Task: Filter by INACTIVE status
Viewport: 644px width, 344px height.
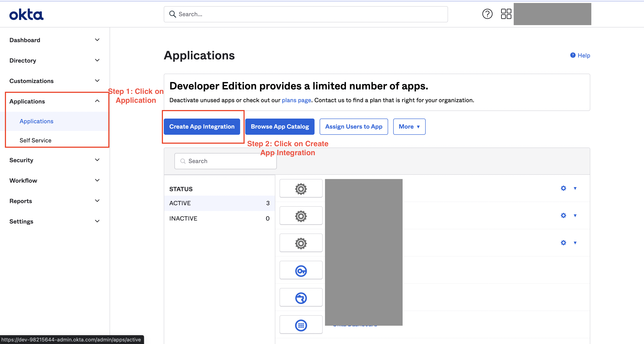Action: [183, 218]
